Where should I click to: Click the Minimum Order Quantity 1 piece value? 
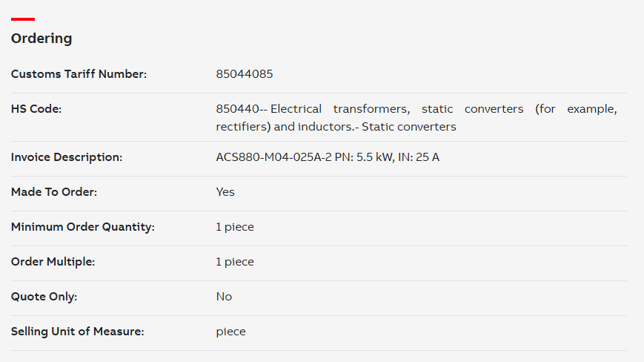tap(235, 227)
